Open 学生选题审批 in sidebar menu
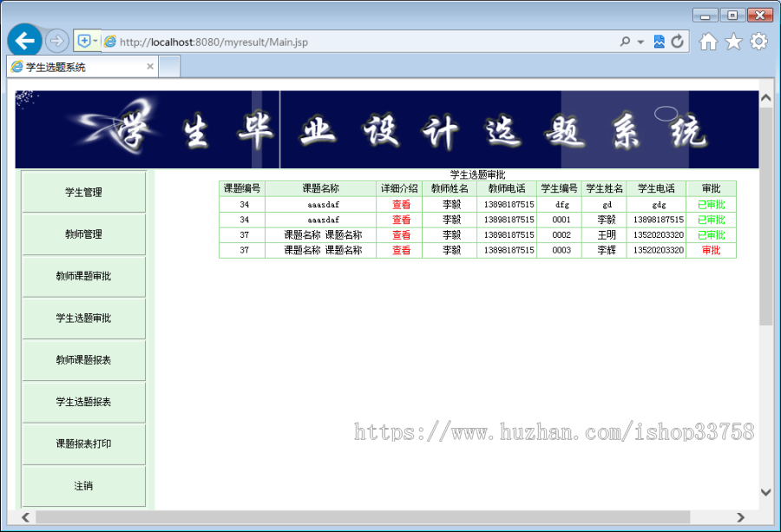 click(x=83, y=318)
